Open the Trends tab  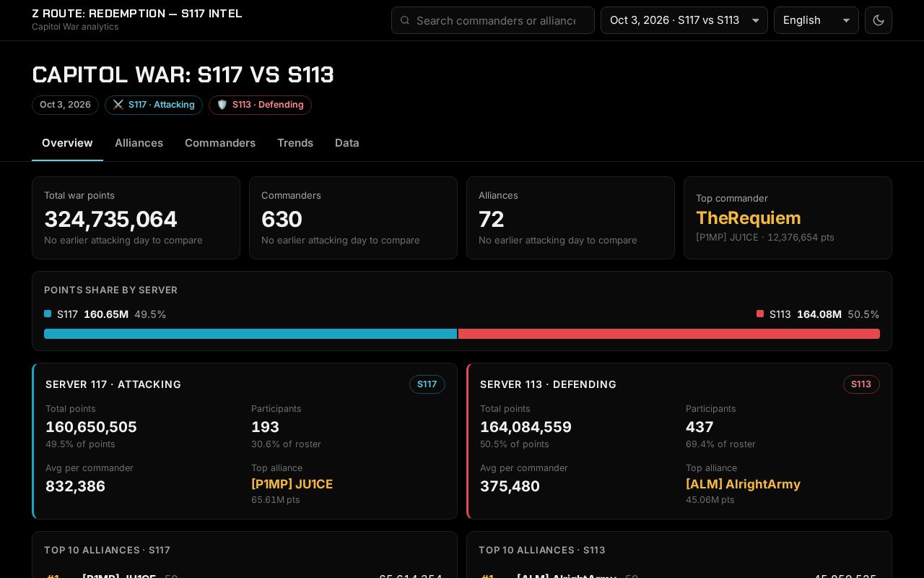tap(295, 143)
